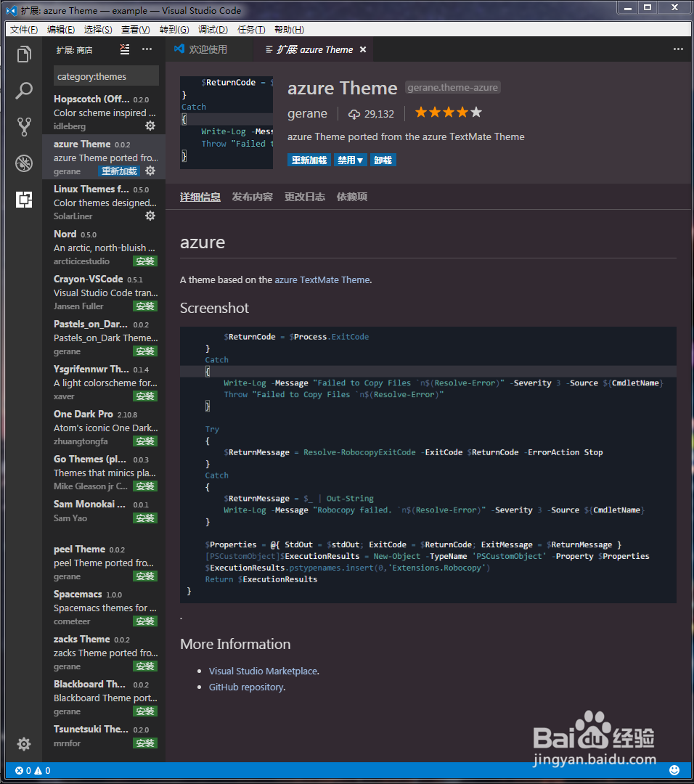Screen dimensions: 694x784
Task: Install the Ysgrifennwr theme
Action: (145, 396)
